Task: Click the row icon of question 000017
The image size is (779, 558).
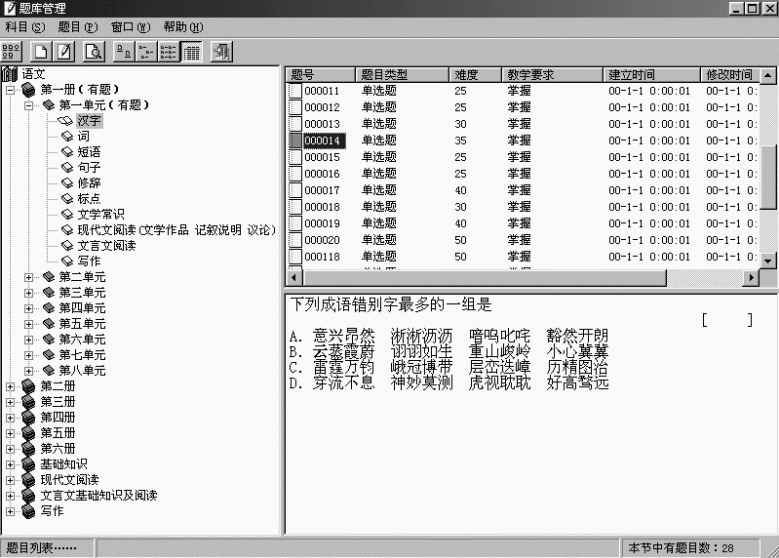Action: click(296, 190)
